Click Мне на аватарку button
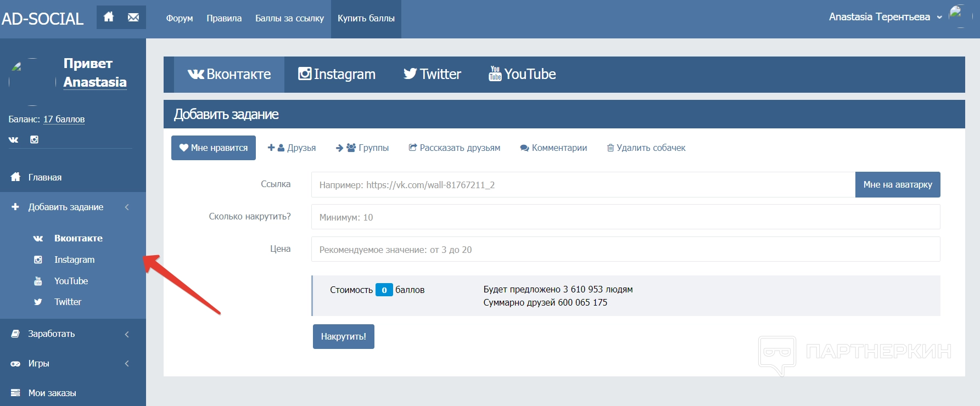Screen dimensions: 980x406 [898, 184]
